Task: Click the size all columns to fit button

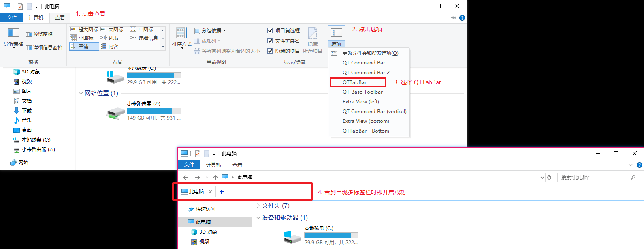Action: 227,51
